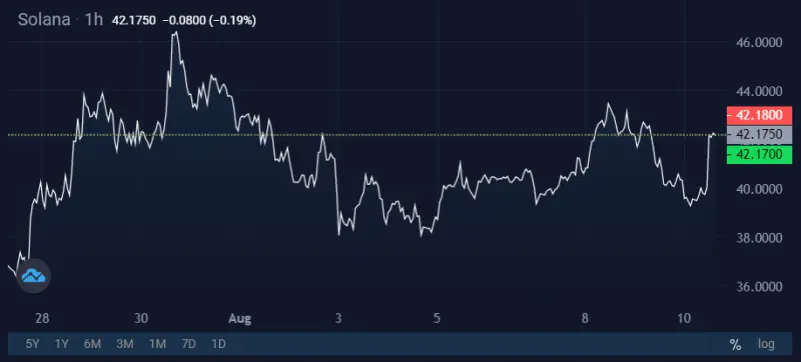The height and width of the screenshot is (362, 801).
Task: Switch to the 6M range
Action: coord(92,344)
